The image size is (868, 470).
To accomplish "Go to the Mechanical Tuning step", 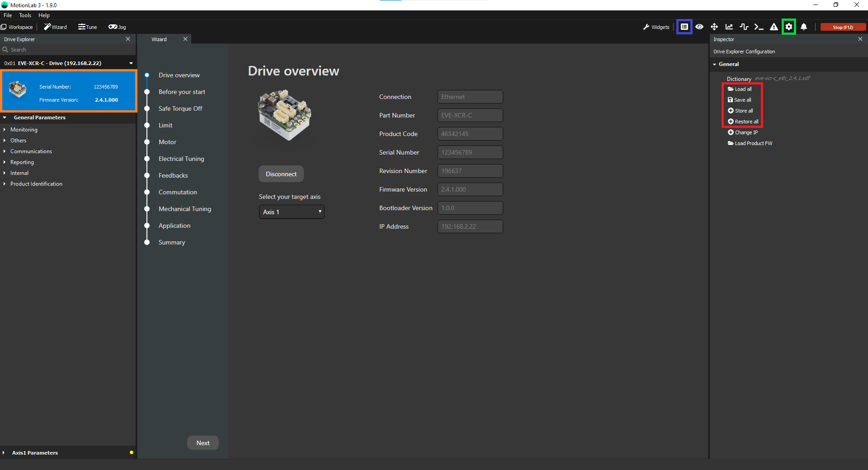I will coord(185,209).
